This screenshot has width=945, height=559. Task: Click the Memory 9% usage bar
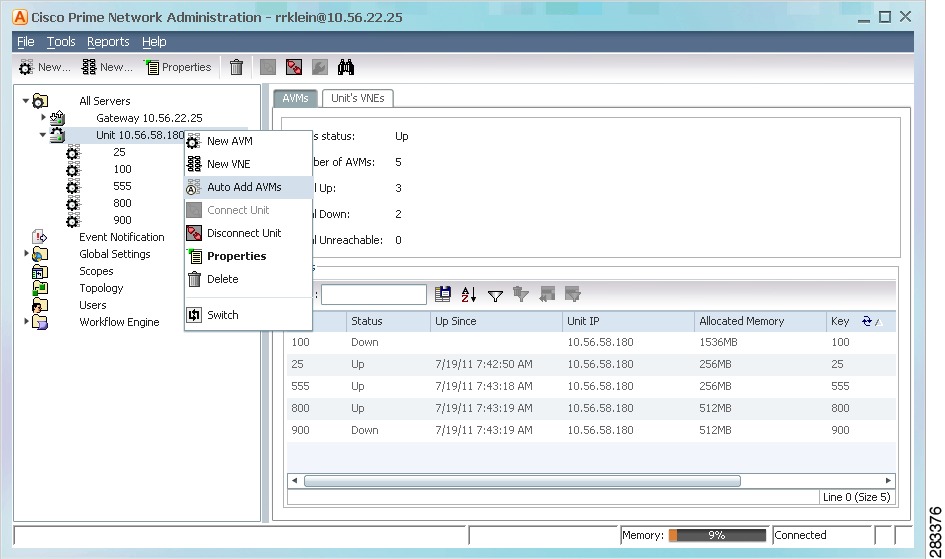717,535
